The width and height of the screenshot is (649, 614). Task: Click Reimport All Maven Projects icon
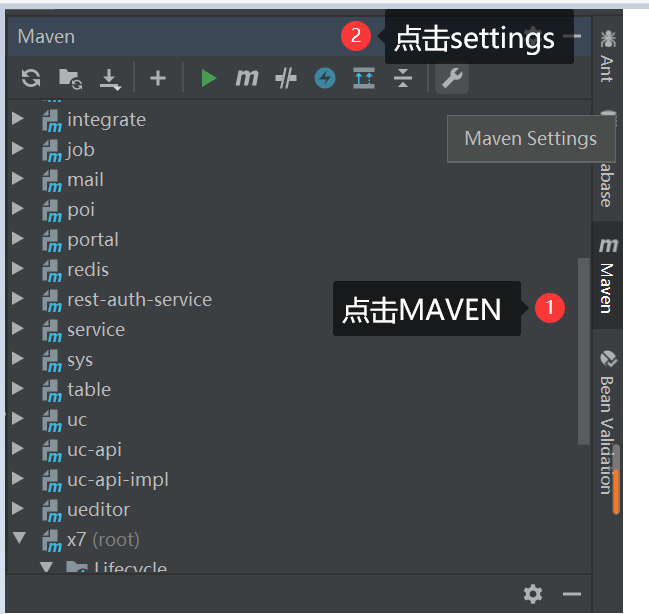click(x=31, y=78)
